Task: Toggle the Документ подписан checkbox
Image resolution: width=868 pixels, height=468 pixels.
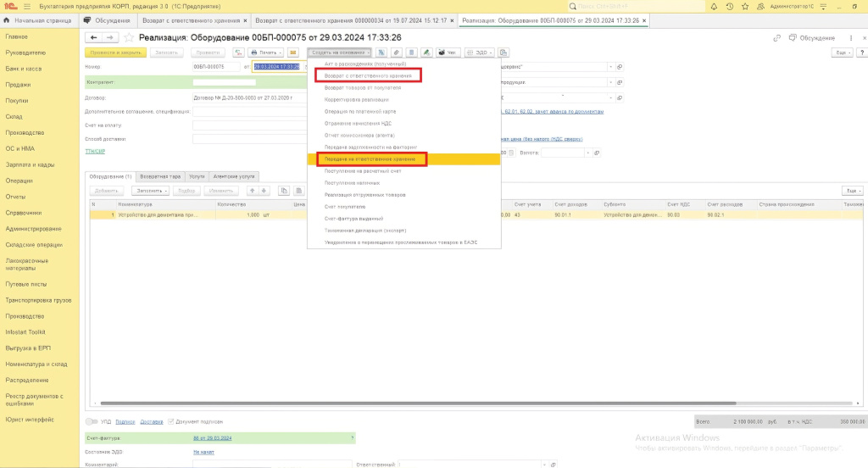Action: (x=172, y=421)
